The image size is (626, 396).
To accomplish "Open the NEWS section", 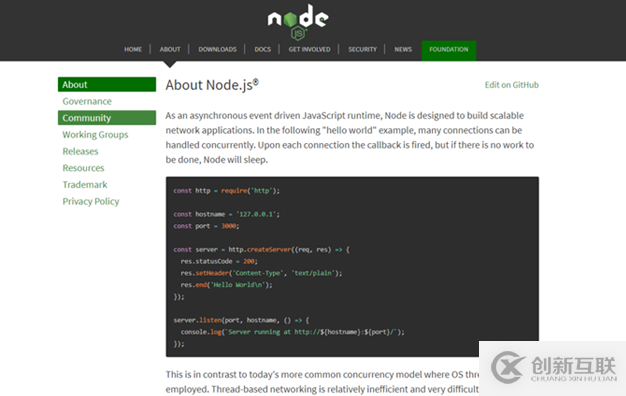I will click(403, 50).
